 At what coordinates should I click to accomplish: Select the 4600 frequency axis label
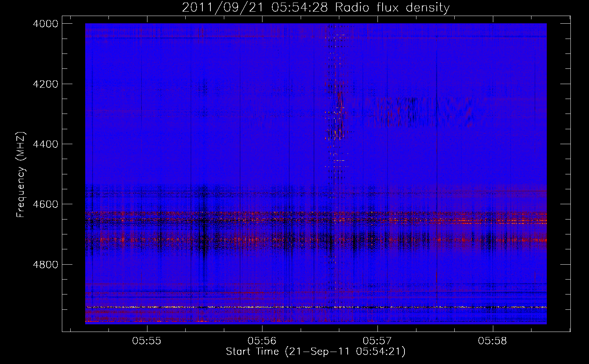[46, 204]
